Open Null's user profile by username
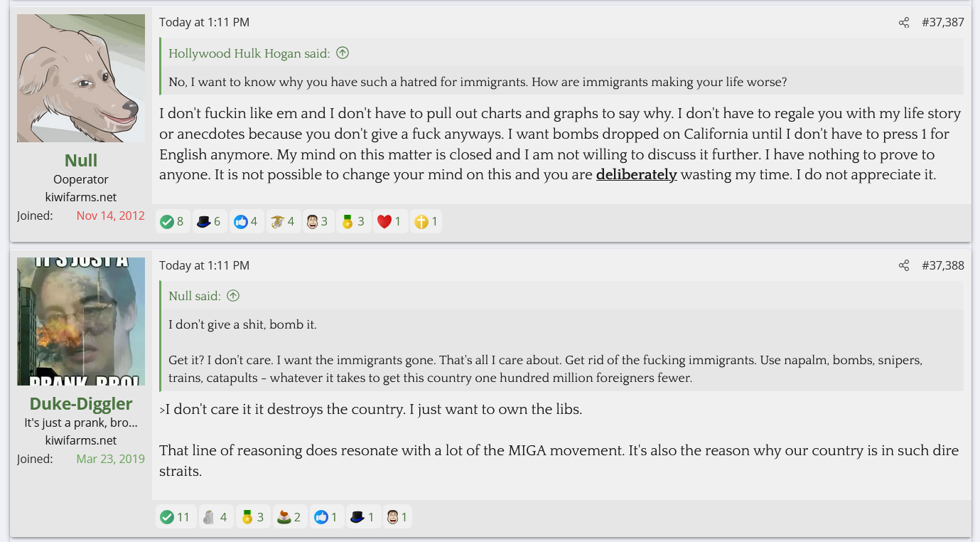Image resolution: width=980 pixels, height=542 pixels. coord(81,160)
